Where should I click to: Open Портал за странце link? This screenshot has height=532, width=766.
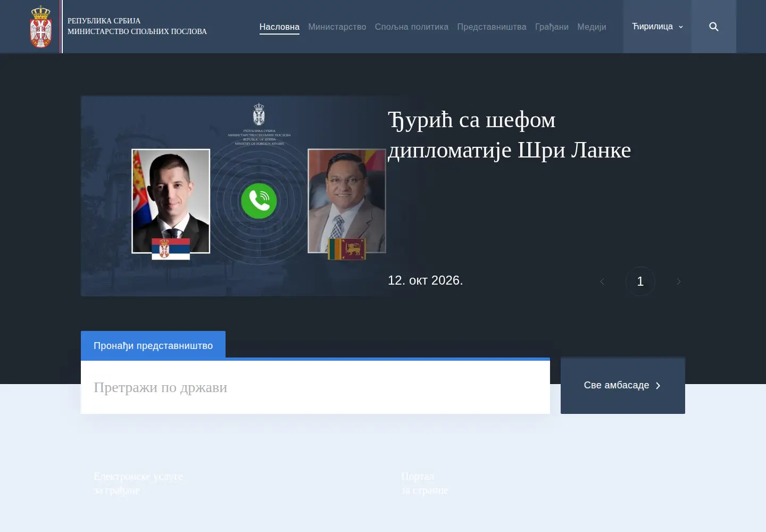[x=424, y=483]
